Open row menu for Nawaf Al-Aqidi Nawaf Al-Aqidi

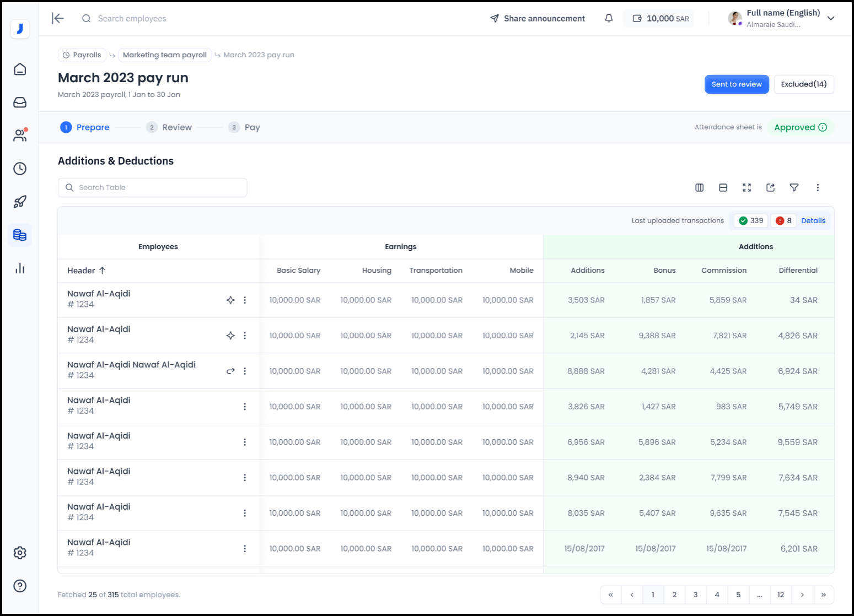[x=245, y=371]
